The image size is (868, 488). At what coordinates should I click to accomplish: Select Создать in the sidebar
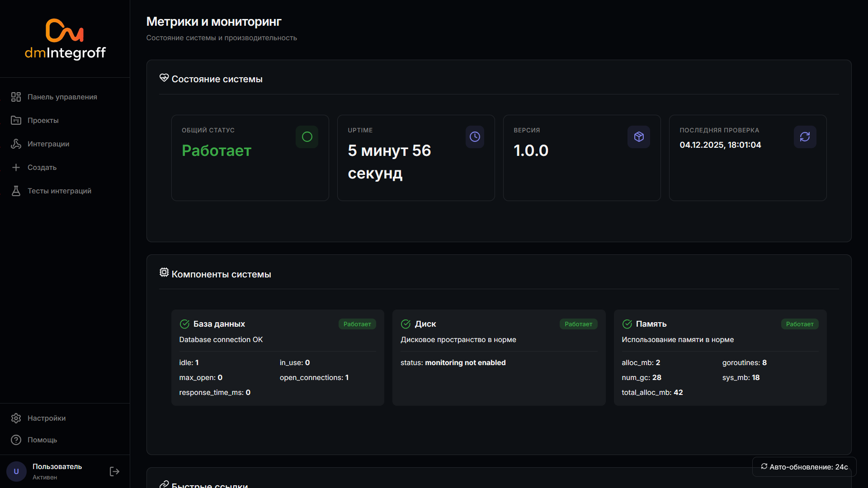pyautogui.click(x=42, y=168)
